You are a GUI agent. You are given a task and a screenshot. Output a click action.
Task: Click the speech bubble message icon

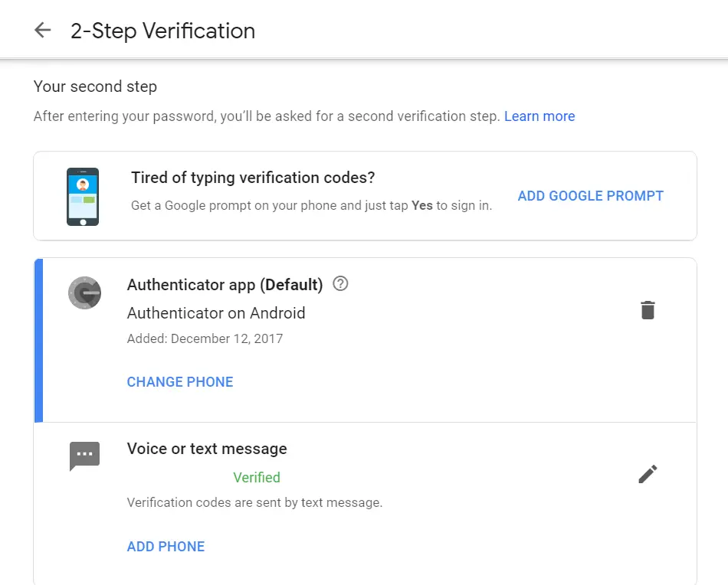point(84,456)
